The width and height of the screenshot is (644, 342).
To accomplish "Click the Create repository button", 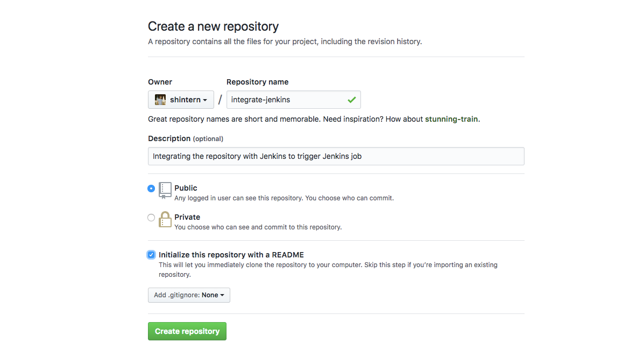I will tap(187, 331).
